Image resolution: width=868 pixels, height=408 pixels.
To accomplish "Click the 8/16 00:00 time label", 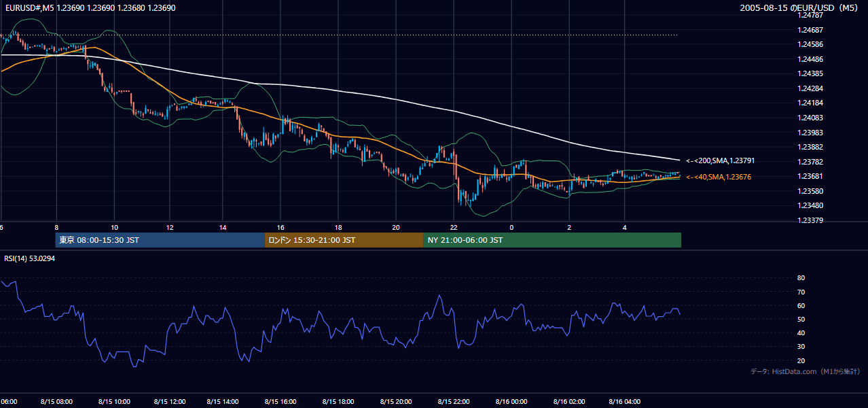I will 511,402.
